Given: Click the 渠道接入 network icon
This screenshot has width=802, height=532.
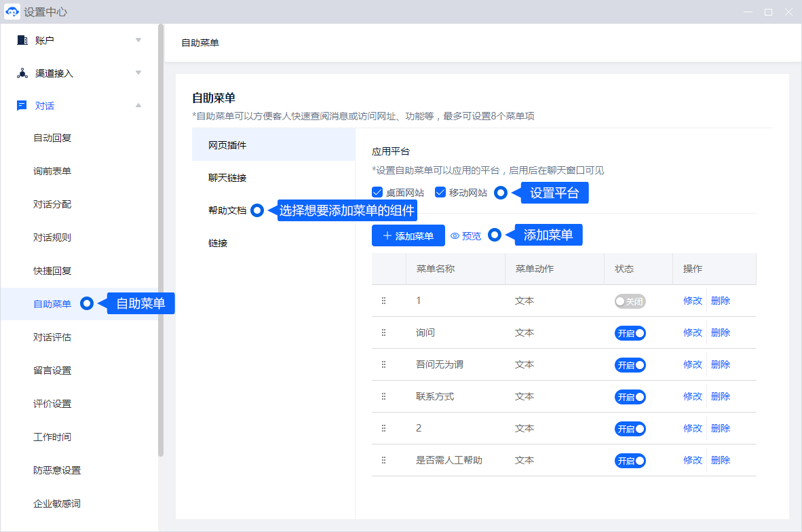Looking at the screenshot, I should pyautogui.click(x=22, y=73).
